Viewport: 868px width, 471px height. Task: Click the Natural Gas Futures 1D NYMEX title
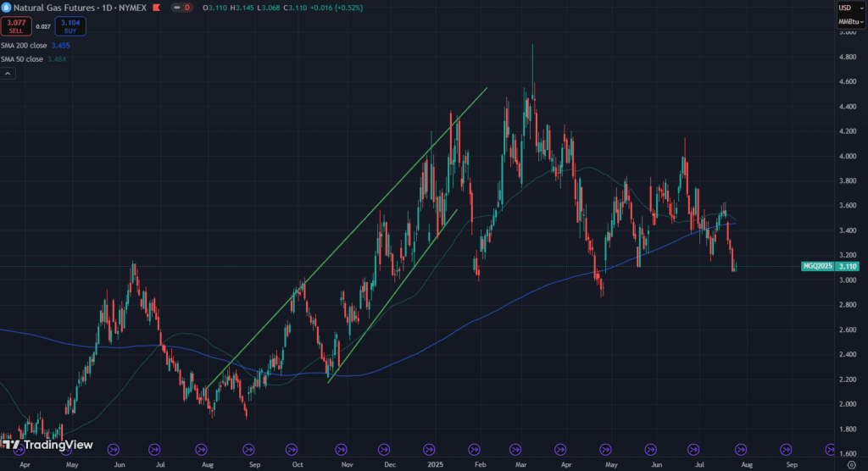pos(80,8)
